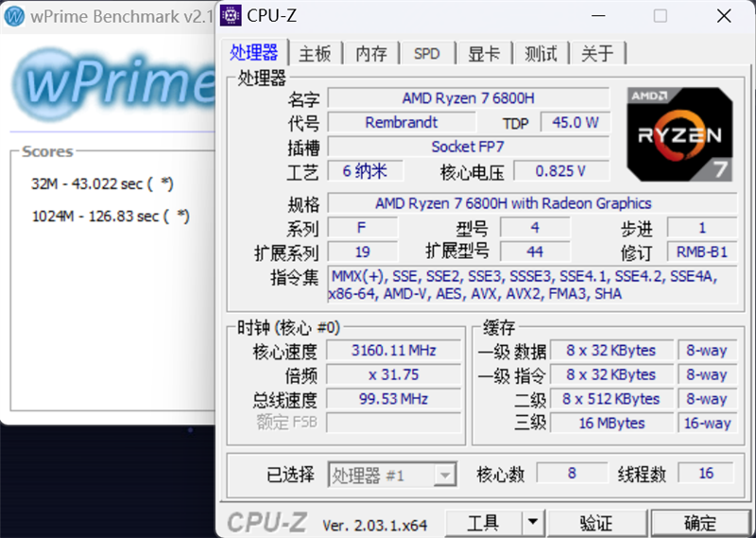
Task: Click the 二级 cache 8 x 512 KBytes
Action: coord(611,399)
